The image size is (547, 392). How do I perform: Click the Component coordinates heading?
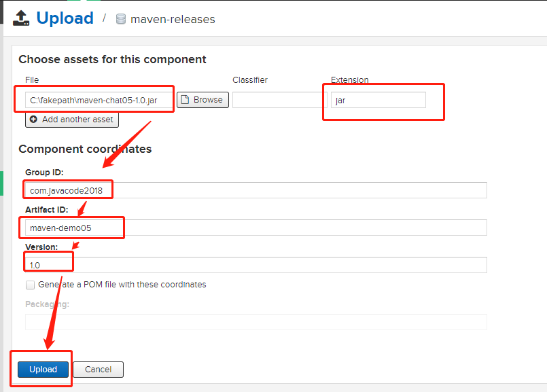[x=85, y=149]
